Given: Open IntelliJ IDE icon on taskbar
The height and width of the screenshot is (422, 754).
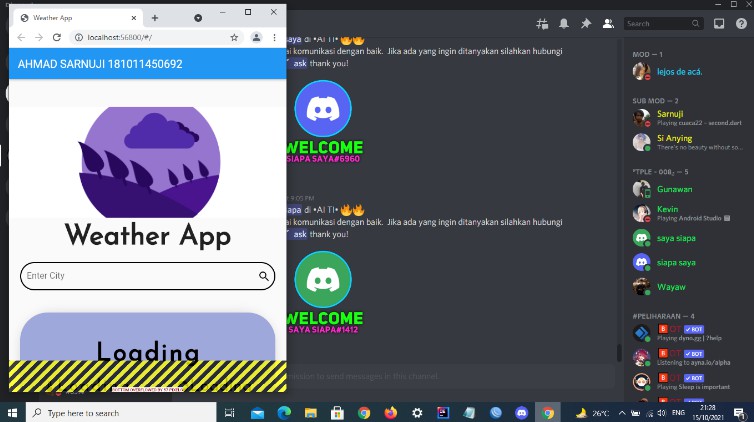Looking at the screenshot, I should 443,413.
